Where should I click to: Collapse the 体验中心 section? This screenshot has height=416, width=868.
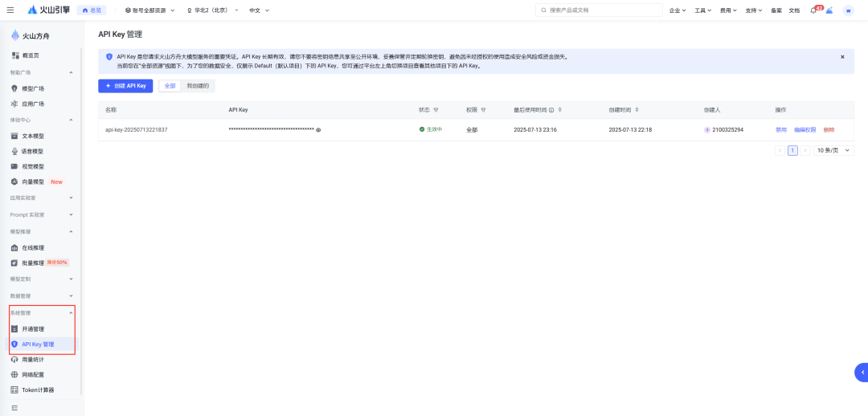(x=70, y=120)
